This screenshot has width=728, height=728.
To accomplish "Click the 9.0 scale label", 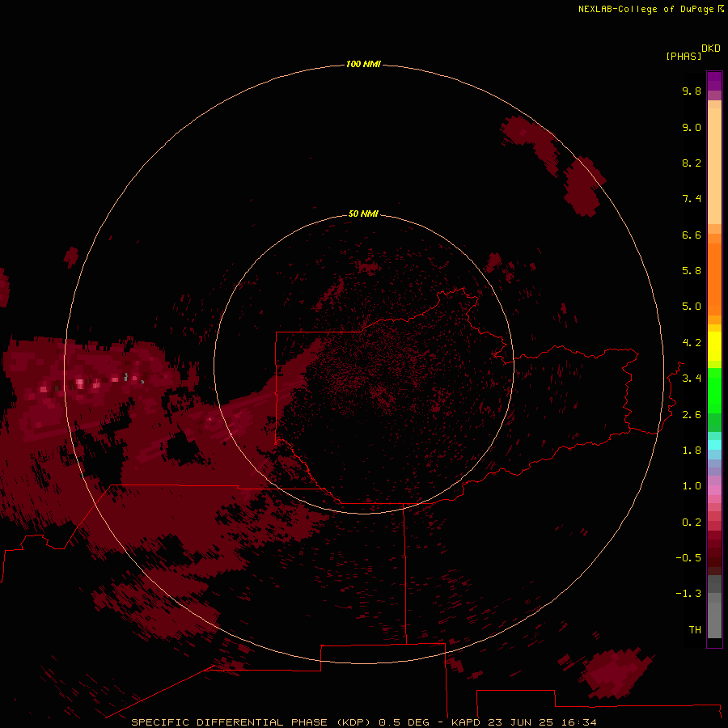I will (x=692, y=127).
